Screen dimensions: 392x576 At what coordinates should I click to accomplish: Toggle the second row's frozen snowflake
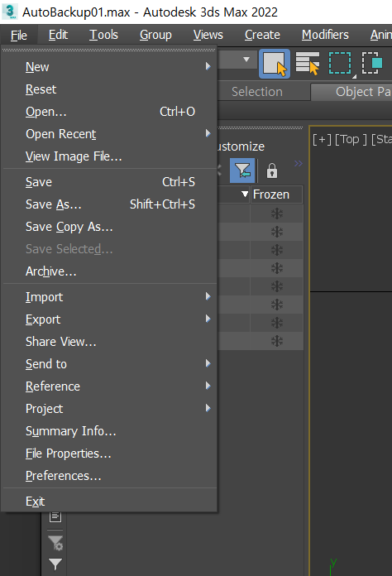pyautogui.click(x=277, y=232)
